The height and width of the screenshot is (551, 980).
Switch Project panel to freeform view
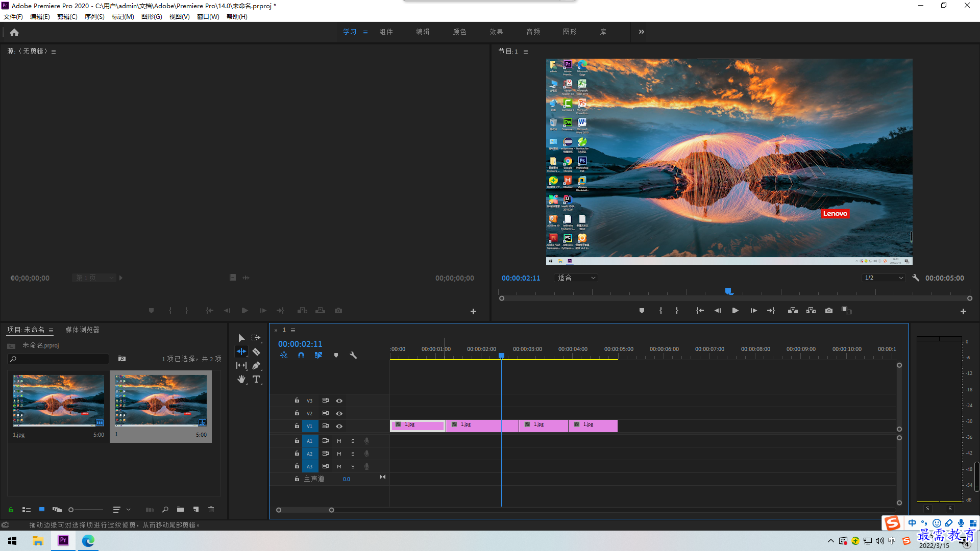(57, 509)
